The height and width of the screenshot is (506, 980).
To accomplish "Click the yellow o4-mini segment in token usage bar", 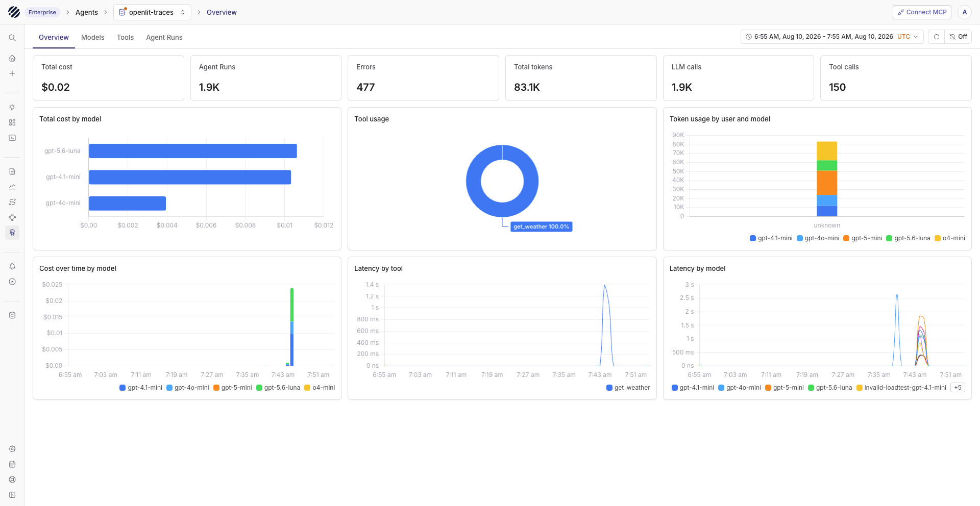I will click(x=827, y=151).
